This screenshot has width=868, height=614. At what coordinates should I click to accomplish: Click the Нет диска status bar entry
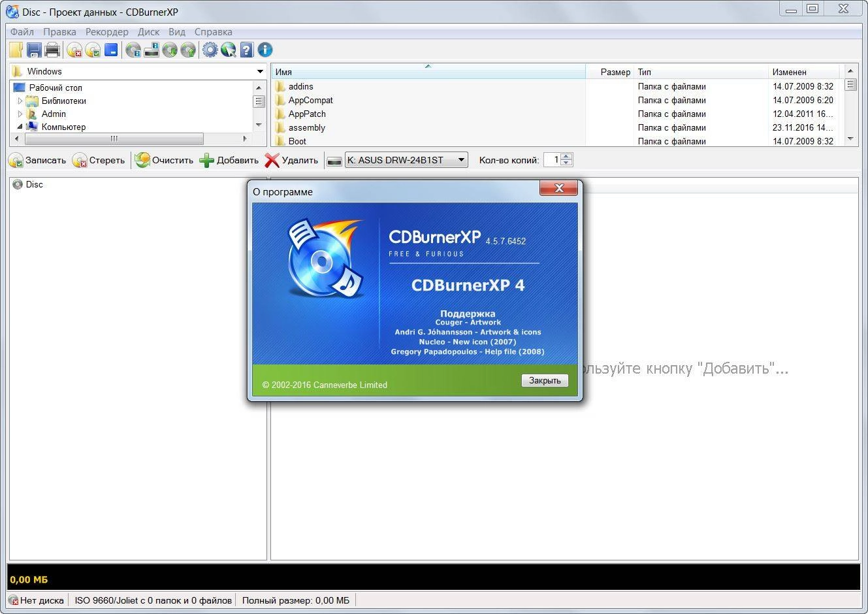coord(36,600)
